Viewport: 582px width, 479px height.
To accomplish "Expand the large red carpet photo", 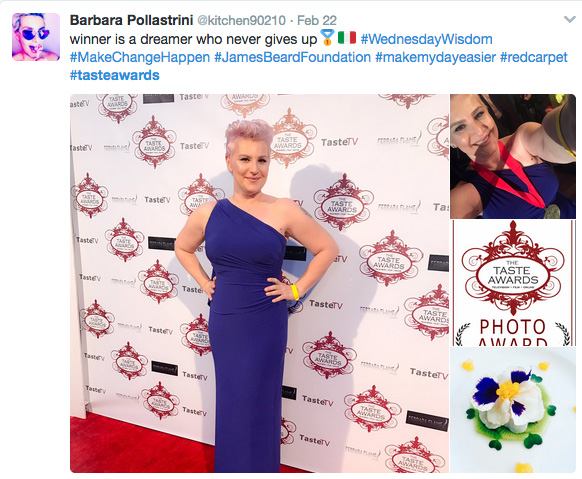I will 259,283.
